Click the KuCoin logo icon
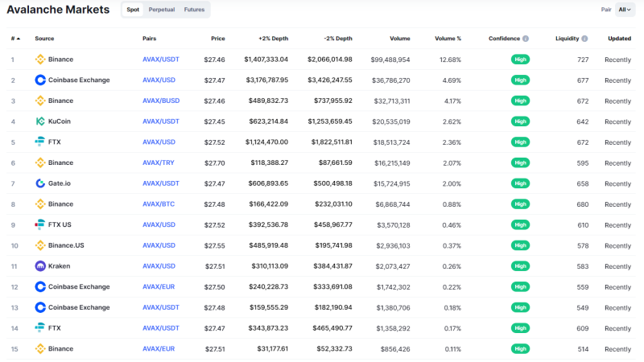Screen dimensions: 644x362 coord(39,121)
